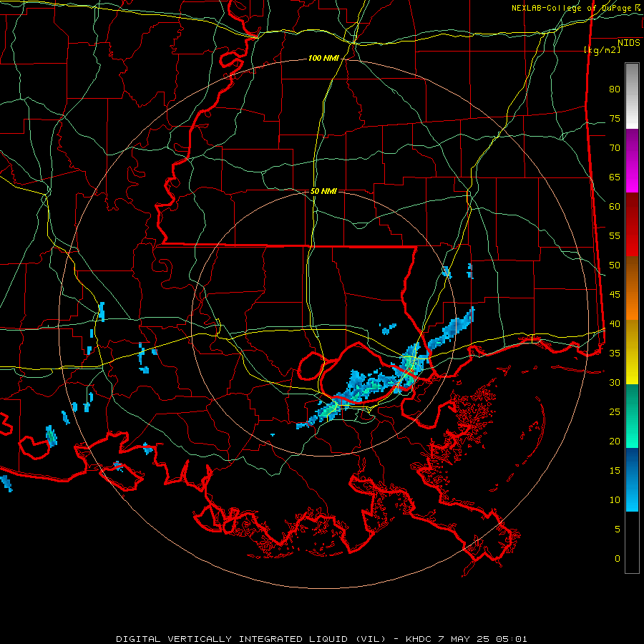The image size is (644, 644).
Task: Click the [kg/m2] units label
Action: click(x=602, y=50)
